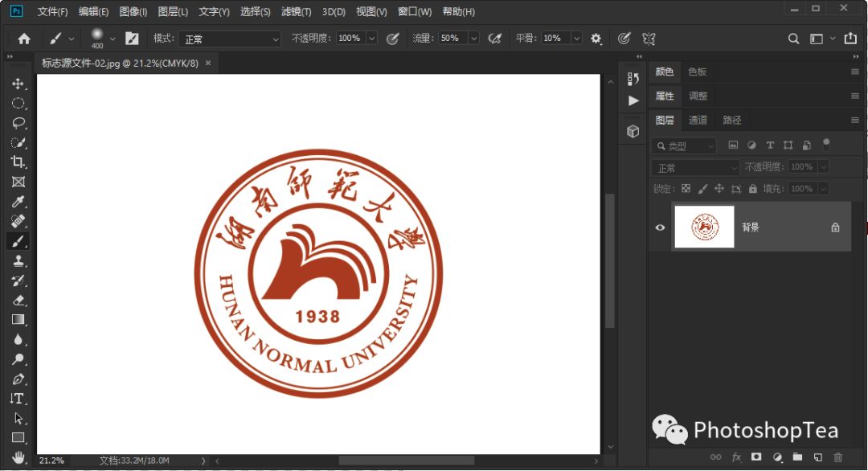
Task: Open the Actions play icon panel
Action: coord(633,100)
